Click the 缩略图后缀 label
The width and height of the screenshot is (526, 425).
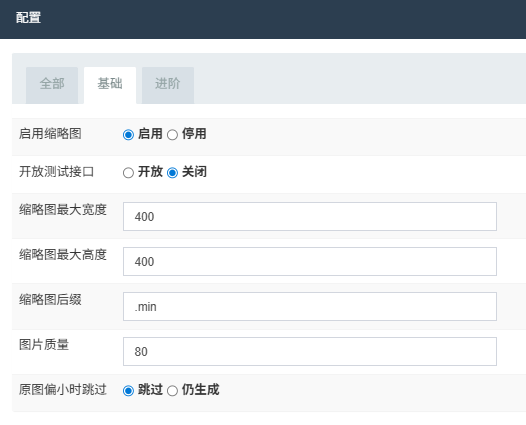tap(50, 300)
